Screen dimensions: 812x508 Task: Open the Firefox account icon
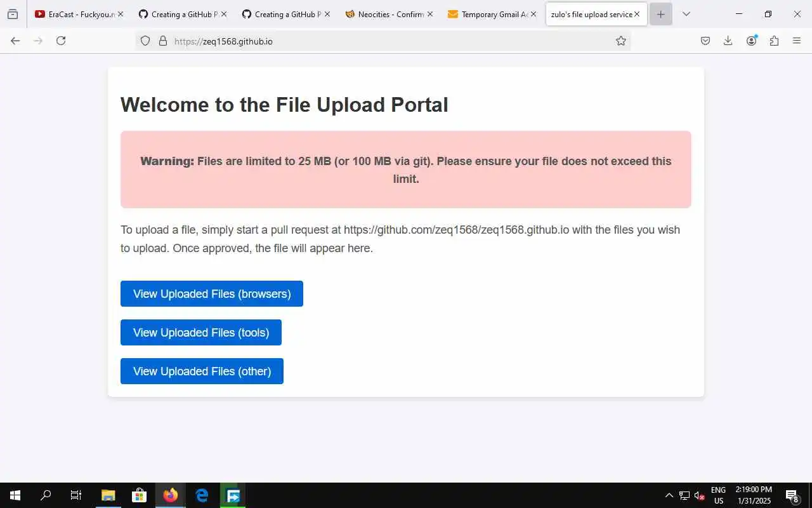(752, 41)
